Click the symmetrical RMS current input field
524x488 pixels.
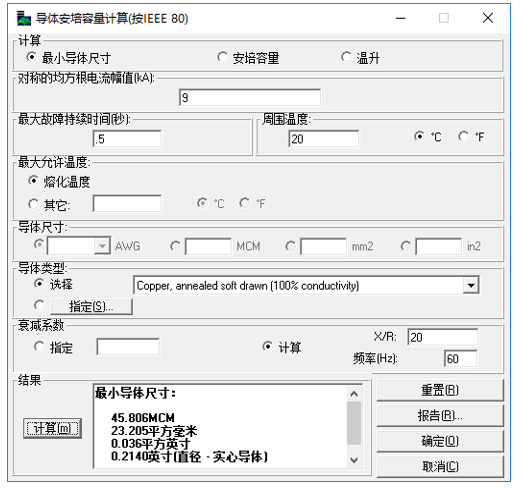pos(250,97)
